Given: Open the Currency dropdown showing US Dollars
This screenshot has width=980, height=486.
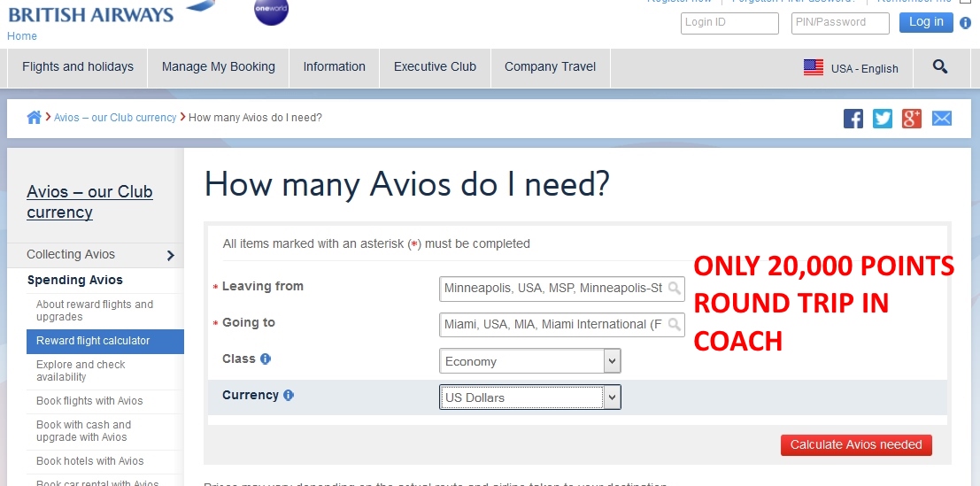Looking at the screenshot, I should coord(529,397).
